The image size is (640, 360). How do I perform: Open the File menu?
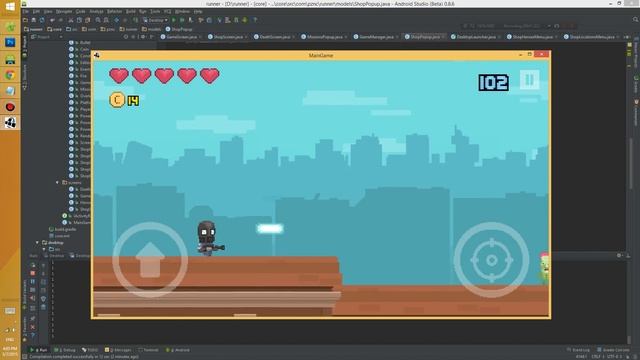25,11
